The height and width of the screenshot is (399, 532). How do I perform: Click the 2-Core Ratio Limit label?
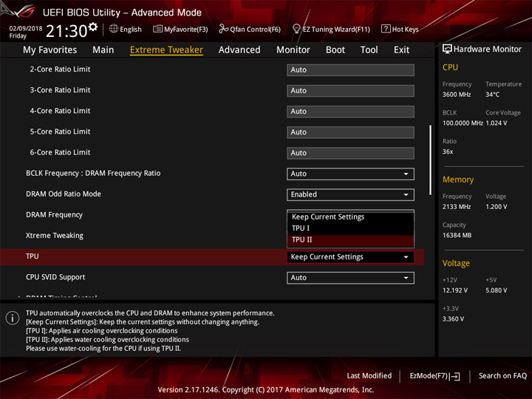pos(60,69)
